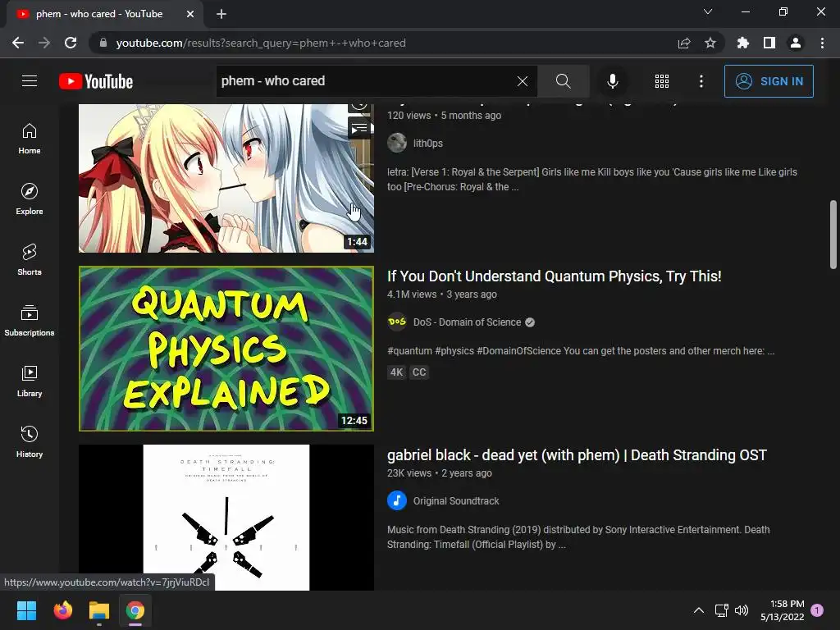The image size is (840, 630).
Task: Click the '4.1M views' text
Action: 412,294
